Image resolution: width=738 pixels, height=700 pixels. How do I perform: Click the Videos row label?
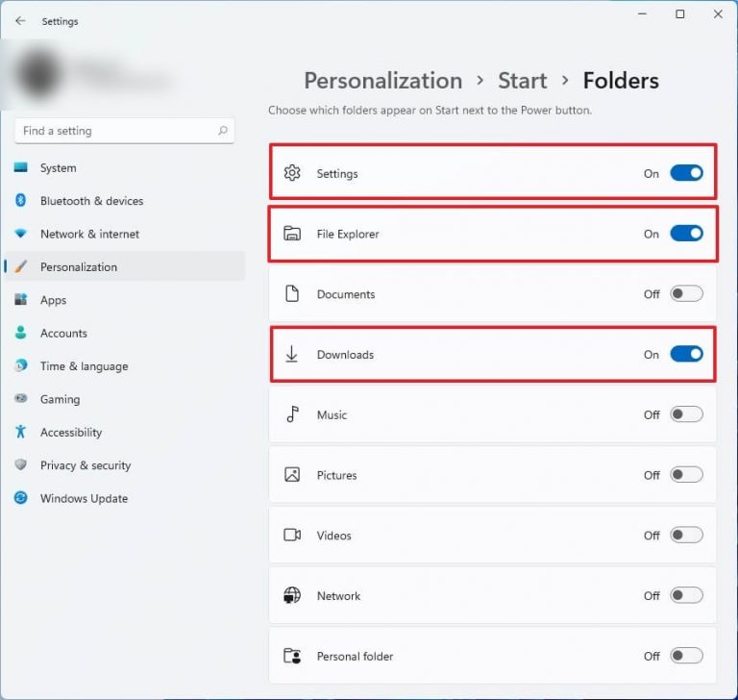tap(333, 536)
